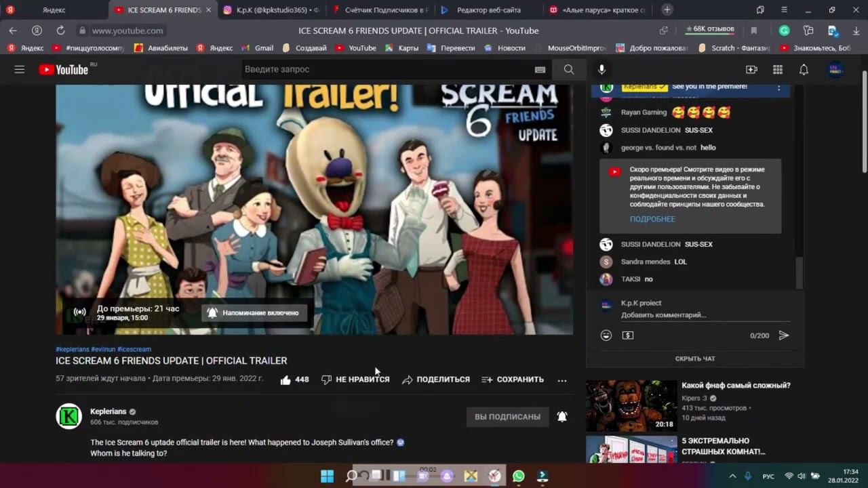The width and height of the screenshot is (868, 488).
Task: Switch to the K.p.K Instagram tab
Action: point(271,10)
